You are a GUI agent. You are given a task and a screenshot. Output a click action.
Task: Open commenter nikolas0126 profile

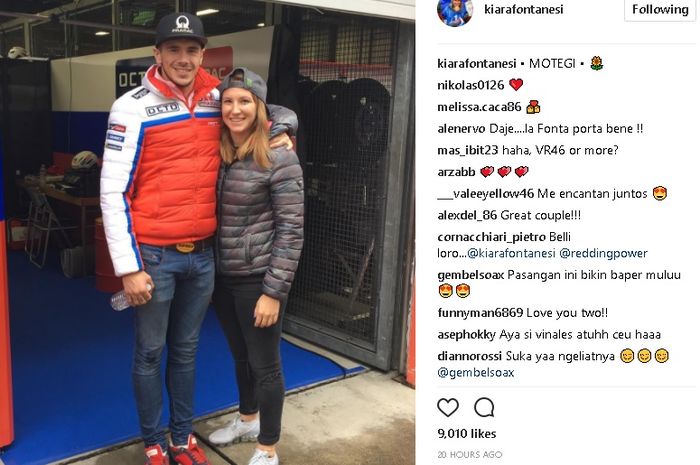(x=471, y=85)
